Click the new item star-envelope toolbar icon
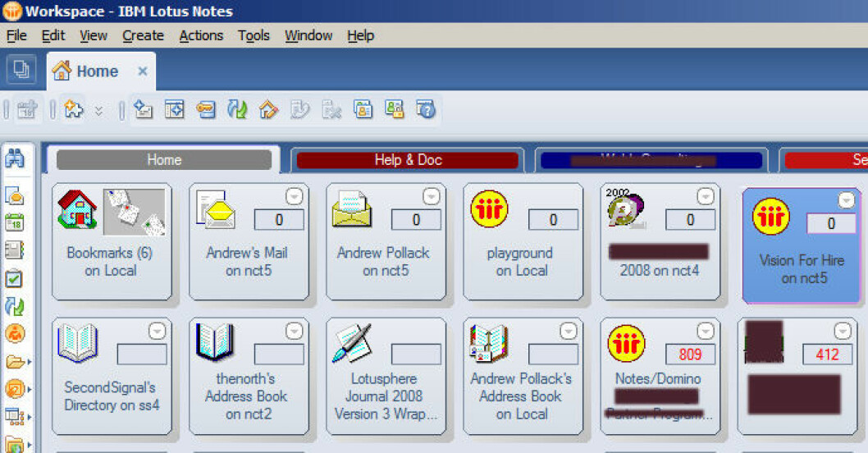Screen dimensions: 868x453 tap(144, 109)
